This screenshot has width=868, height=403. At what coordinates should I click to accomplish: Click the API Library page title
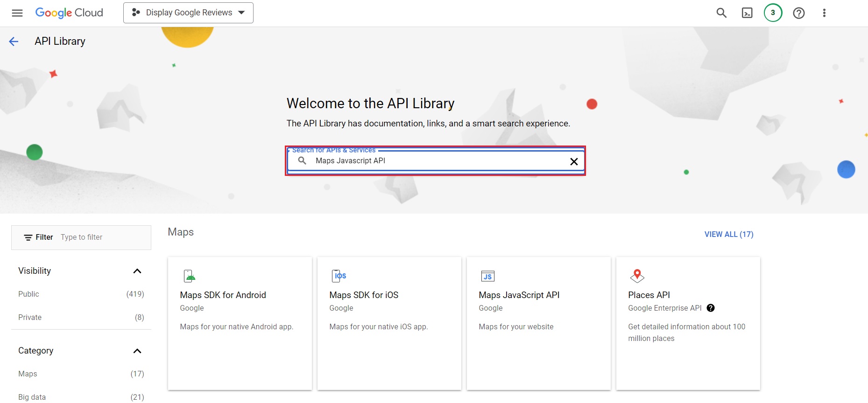60,41
